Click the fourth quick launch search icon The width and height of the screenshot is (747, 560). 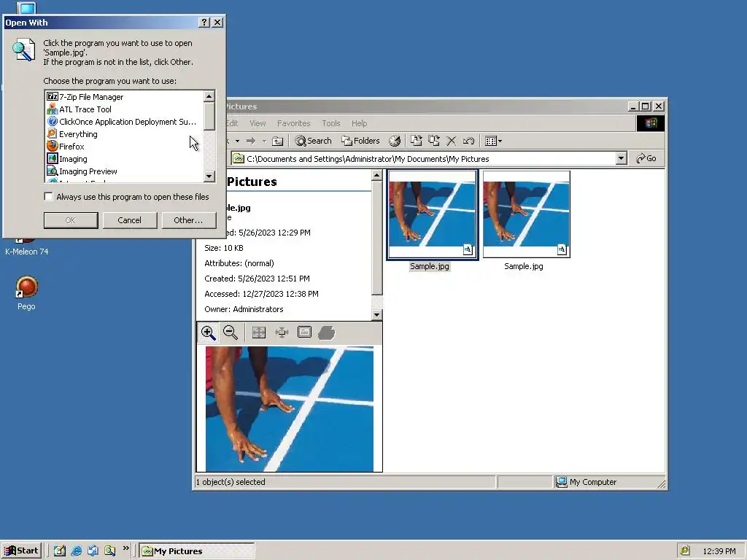(x=110, y=551)
